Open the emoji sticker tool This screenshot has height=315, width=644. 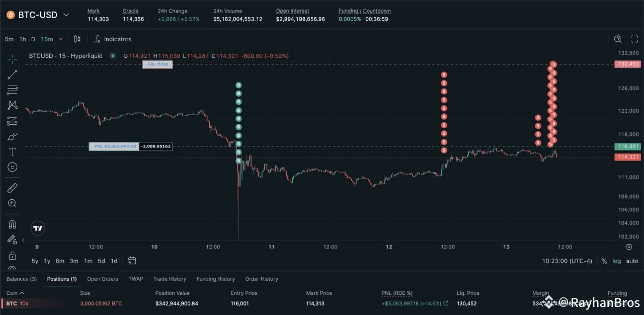click(x=12, y=167)
